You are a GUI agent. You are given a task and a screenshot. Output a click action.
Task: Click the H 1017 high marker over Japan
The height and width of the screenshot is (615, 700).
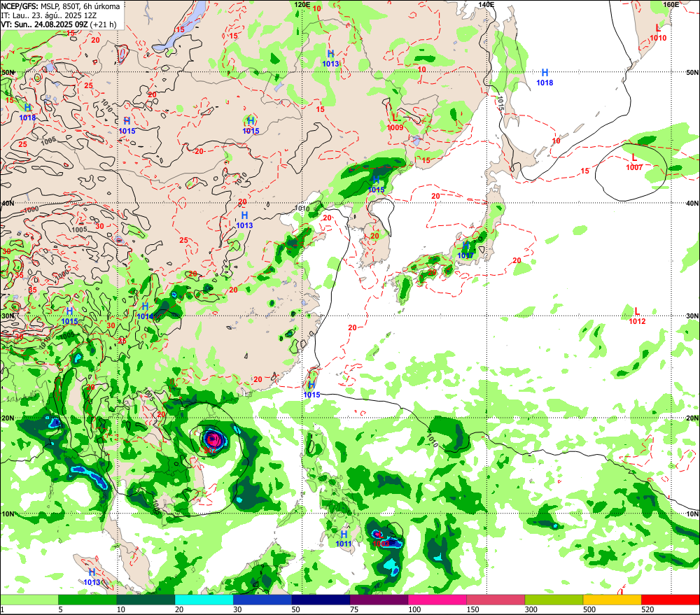pyautogui.click(x=465, y=250)
